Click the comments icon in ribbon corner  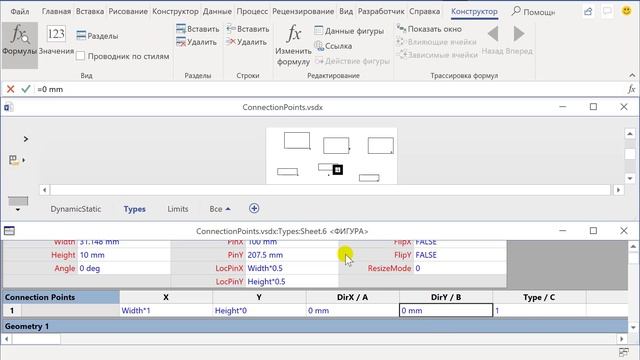point(607,11)
